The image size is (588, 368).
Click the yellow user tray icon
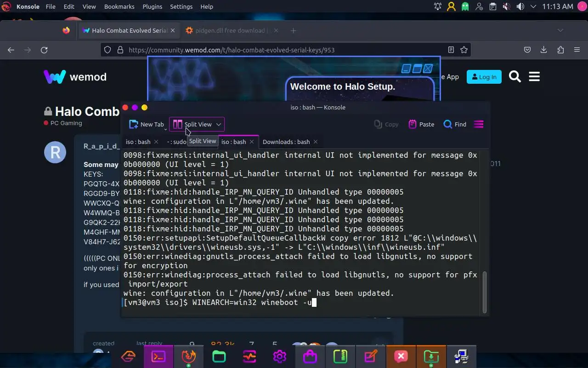click(452, 6)
